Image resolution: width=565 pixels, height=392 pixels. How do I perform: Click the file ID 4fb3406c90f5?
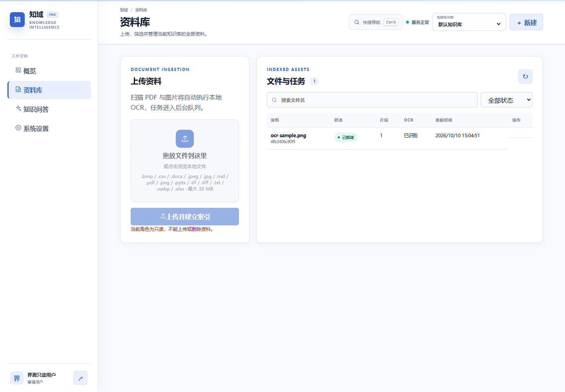tap(283, 142)
